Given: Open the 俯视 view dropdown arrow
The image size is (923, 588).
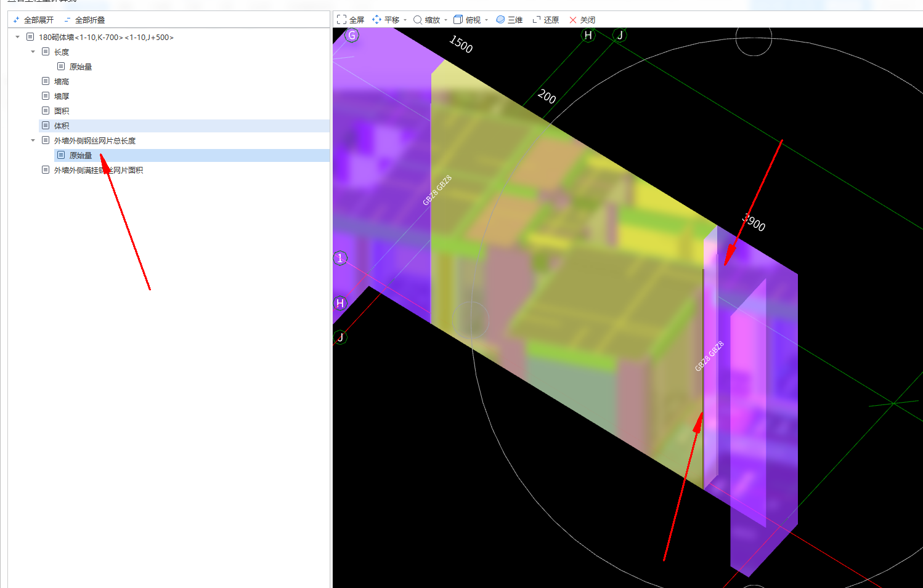Looking at the screenshot, I should pyautogui.click(x=486, y=20).
